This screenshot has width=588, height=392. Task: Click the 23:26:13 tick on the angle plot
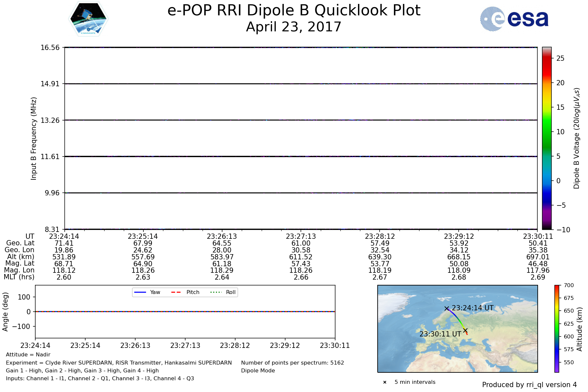135,346
